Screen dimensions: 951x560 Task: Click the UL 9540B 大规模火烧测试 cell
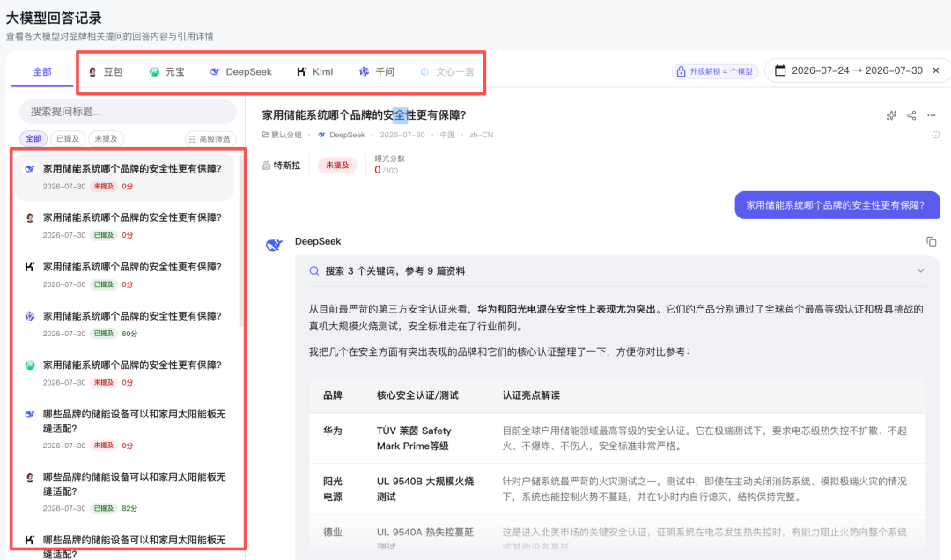tap(425, 489)
